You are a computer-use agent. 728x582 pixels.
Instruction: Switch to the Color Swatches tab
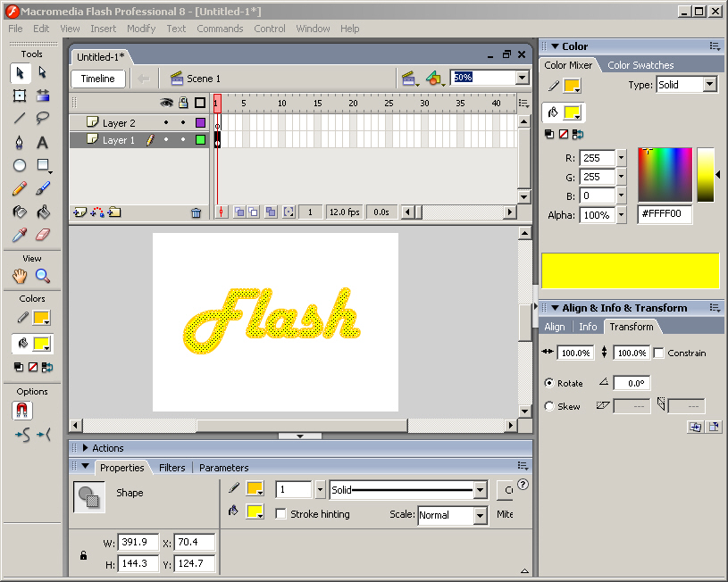(640, 64)
